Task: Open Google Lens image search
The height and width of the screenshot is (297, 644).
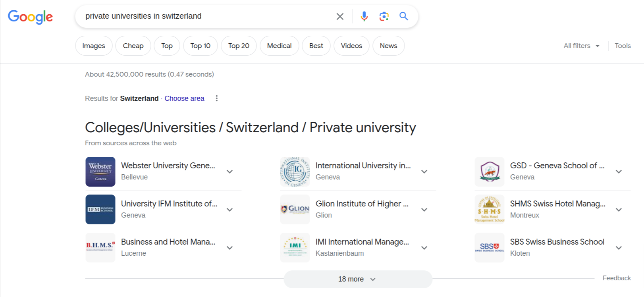Action: [384, 16]
